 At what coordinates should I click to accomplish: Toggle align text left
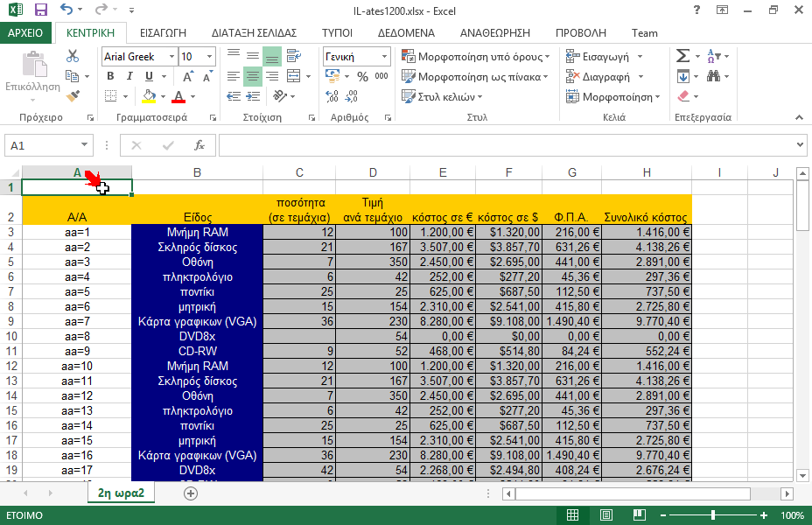234,76
